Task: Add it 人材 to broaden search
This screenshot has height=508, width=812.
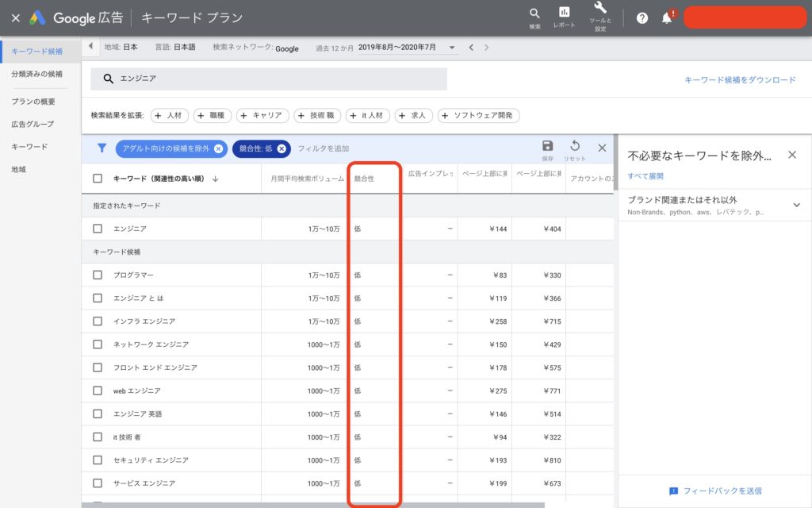Action: [368, 116]
